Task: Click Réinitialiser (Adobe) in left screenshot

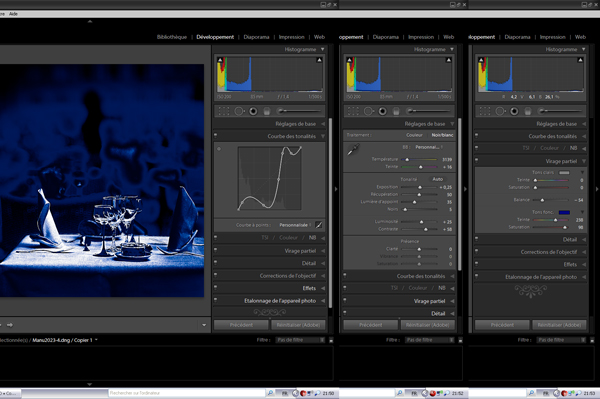Action: 298,325
